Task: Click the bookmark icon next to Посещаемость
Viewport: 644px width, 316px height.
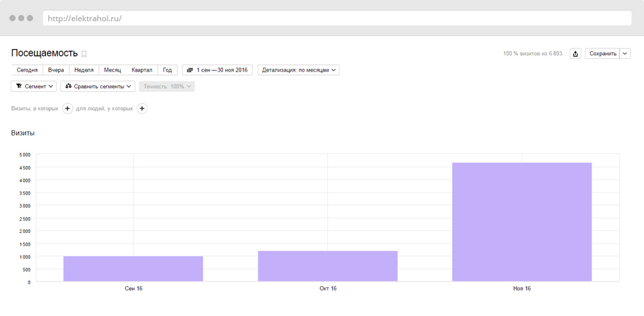Action: pyautogui.click(x=84, y=54)
